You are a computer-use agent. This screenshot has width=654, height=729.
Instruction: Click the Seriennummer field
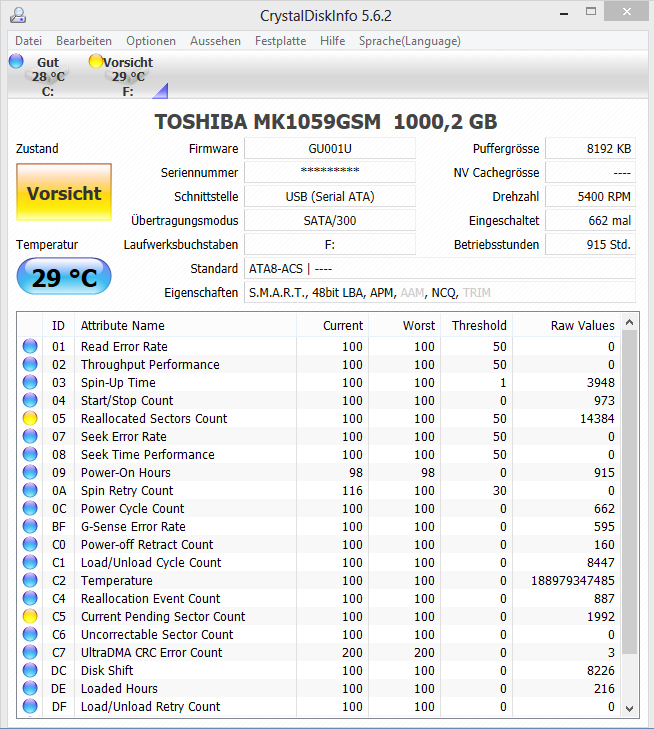point(330,172)
